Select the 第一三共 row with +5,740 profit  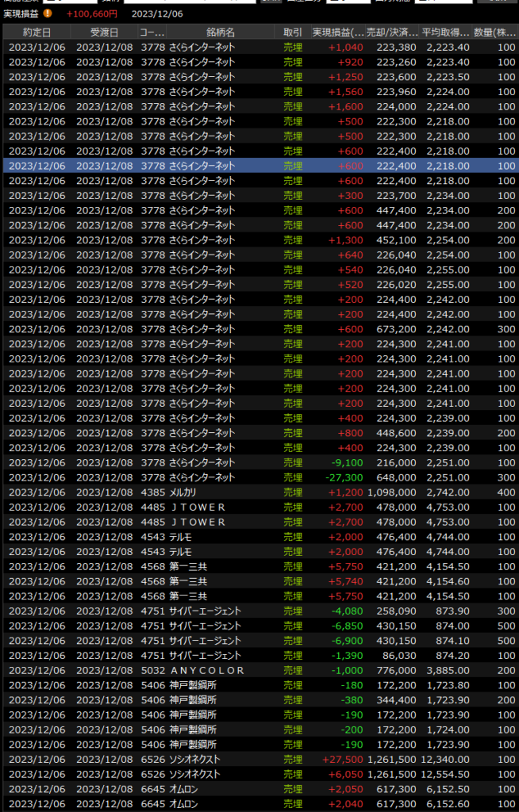pyautogui.click(x=238, y=581)
